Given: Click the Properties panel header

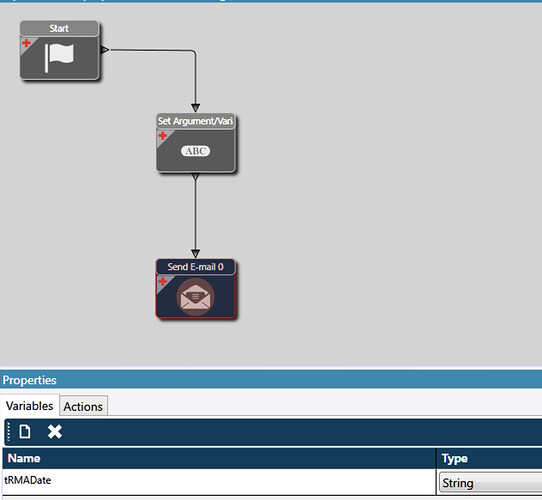Looking at the screenshot, I should (x=271, y=380).
